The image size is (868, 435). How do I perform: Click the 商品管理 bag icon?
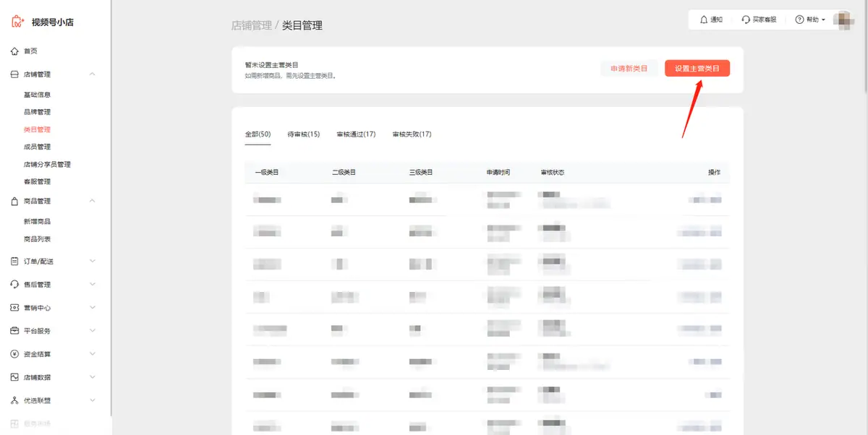point(14,201)
